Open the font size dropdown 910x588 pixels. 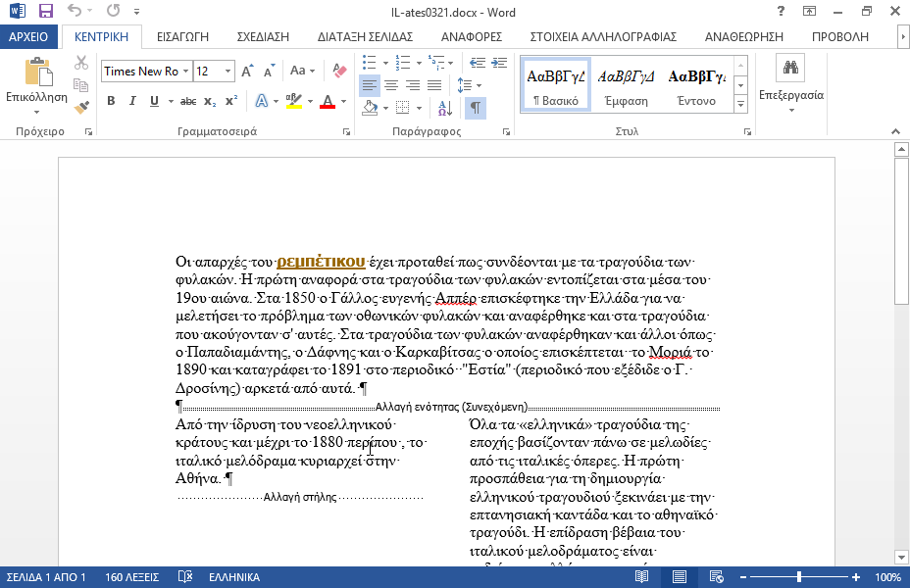click(x=228, y=71)
